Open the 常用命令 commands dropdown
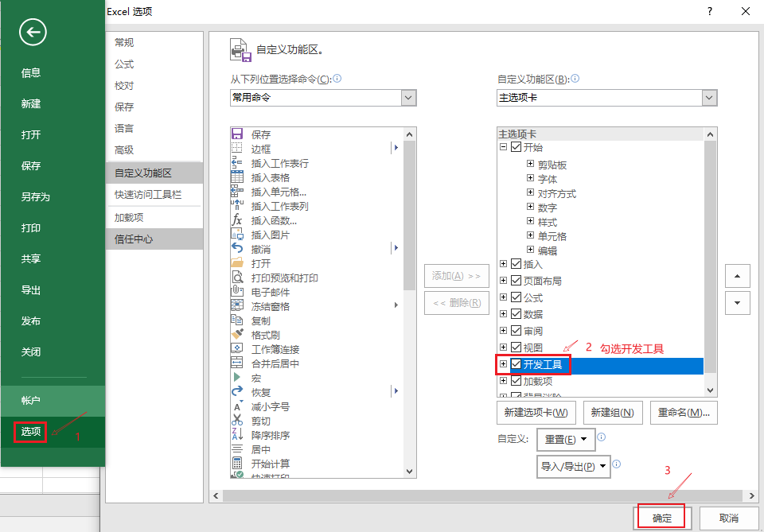 click(408, 98)
